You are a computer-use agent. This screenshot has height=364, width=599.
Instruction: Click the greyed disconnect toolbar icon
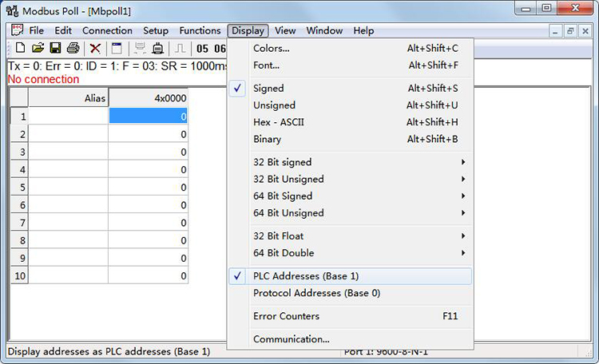pos(140,49)
